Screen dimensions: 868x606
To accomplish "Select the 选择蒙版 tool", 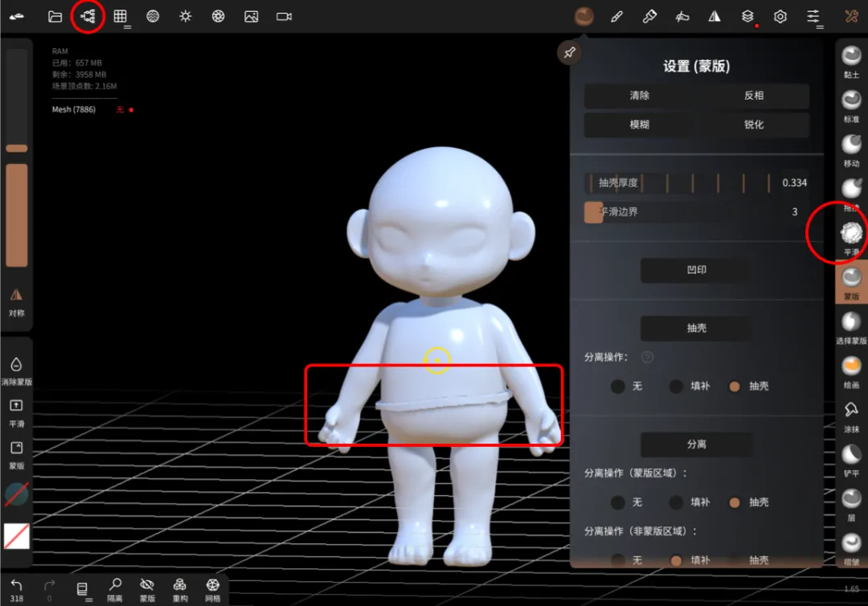I will (851, 328).
